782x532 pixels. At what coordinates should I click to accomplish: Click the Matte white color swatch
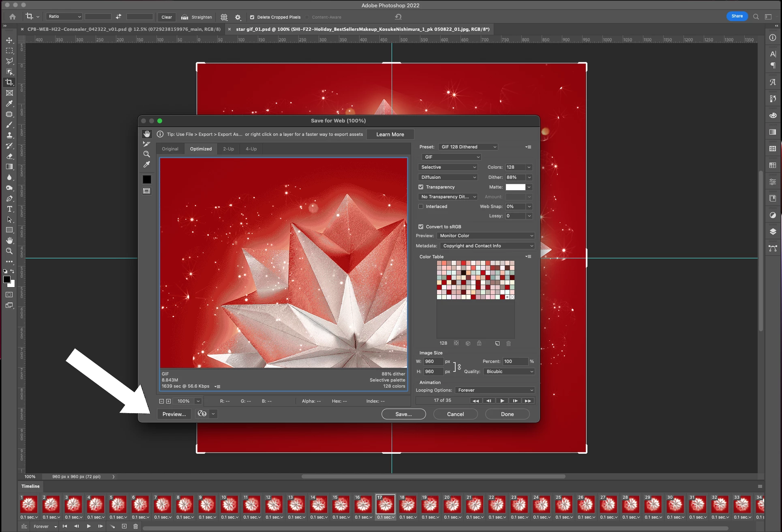point(515,187)
